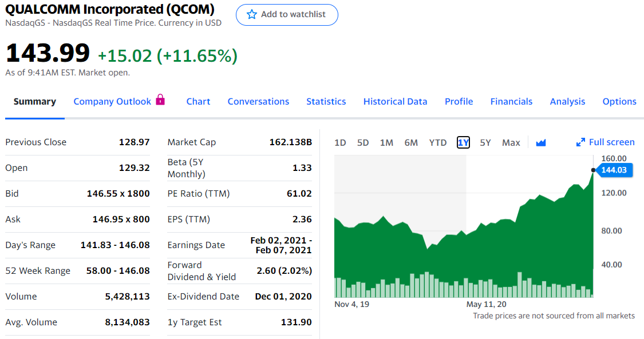Select the 1Y chart range
Image resolution: width=644 pixels, height=339 pixels.
(463, 143)
